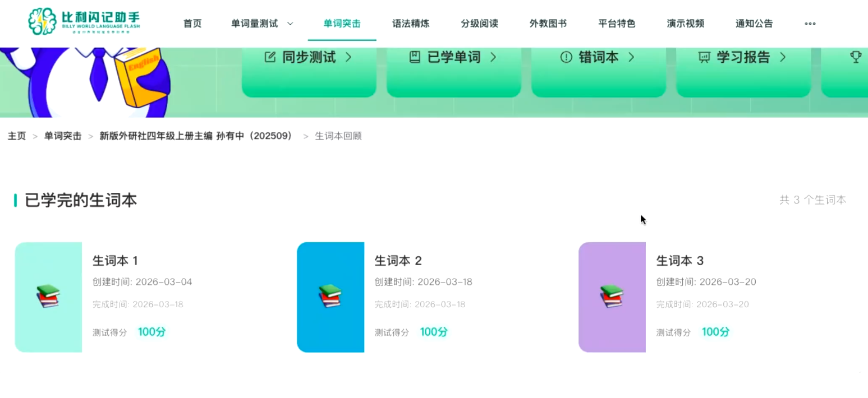This screenshot has height=398, width=868.
Task: Click the chevron arrow next to 学习报告
Action: (783, 57)
